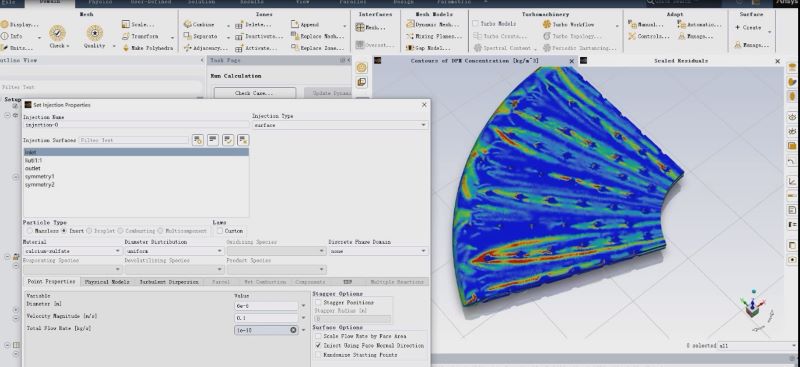
Task: Switch to Physical Models tab
Action: tap(107, 282)
